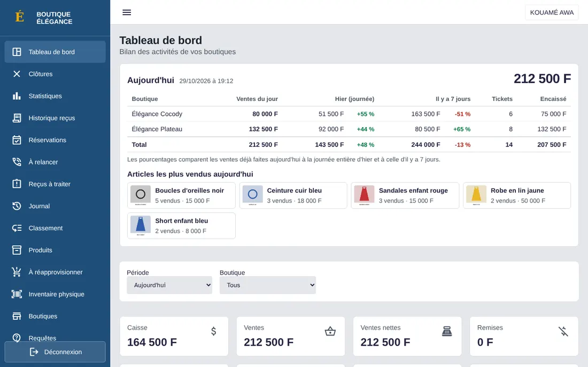
Task: Navigate to Réservations section
Action: point(55,140)
